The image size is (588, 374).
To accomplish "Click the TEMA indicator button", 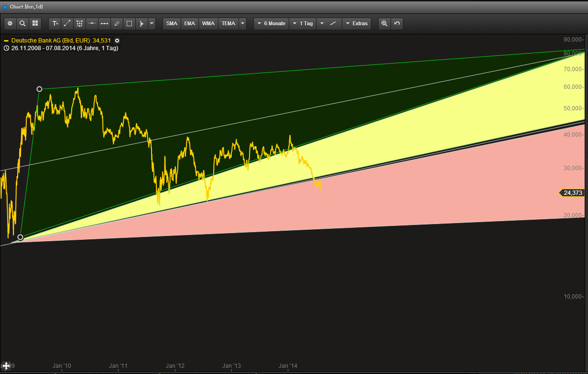I will (229, 23).
